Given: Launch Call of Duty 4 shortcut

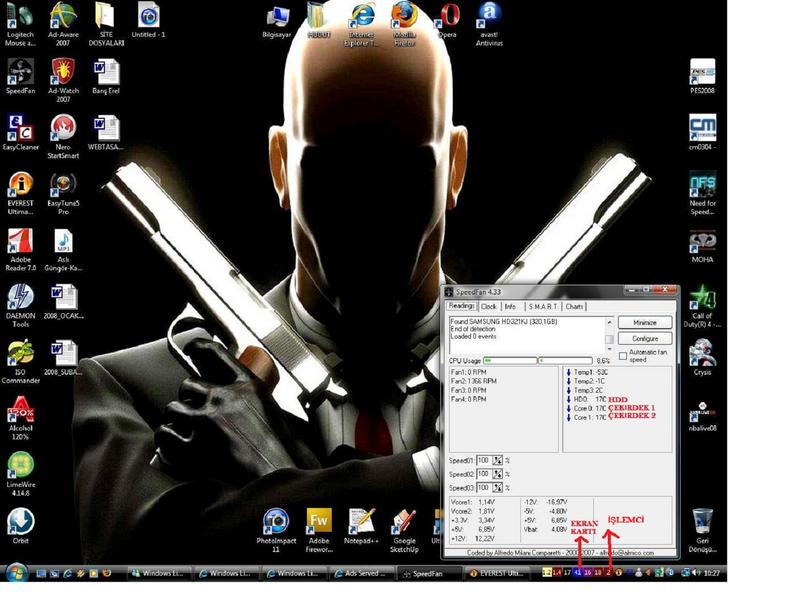Looking at the screenshot, I should click(703, 305).
